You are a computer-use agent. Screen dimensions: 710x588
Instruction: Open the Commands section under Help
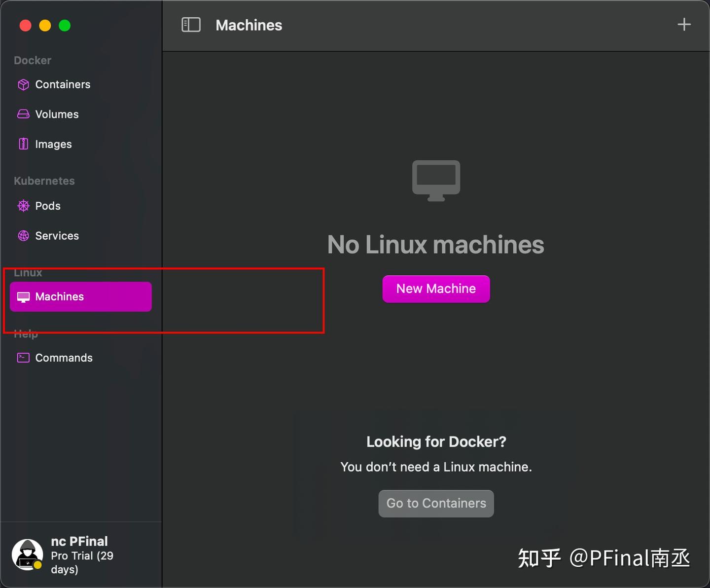(x=64, y=358)
